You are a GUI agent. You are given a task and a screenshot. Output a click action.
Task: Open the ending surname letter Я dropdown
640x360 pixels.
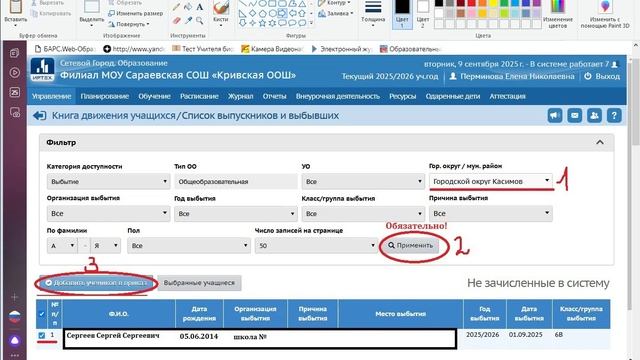coord(105,246)
